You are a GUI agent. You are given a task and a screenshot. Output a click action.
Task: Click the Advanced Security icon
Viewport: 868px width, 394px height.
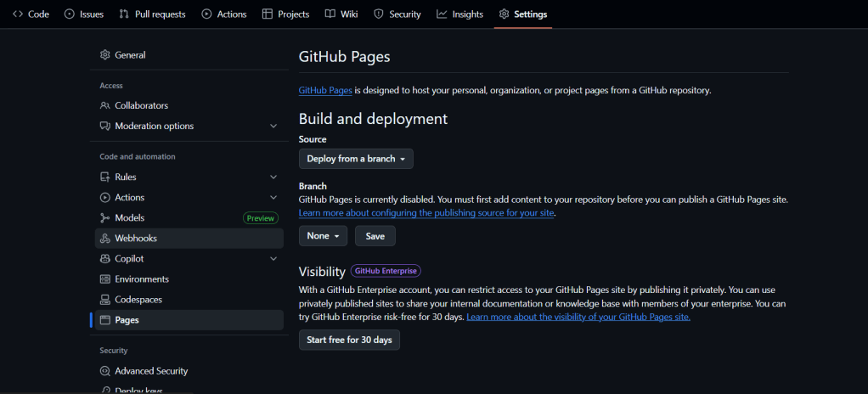105,371
